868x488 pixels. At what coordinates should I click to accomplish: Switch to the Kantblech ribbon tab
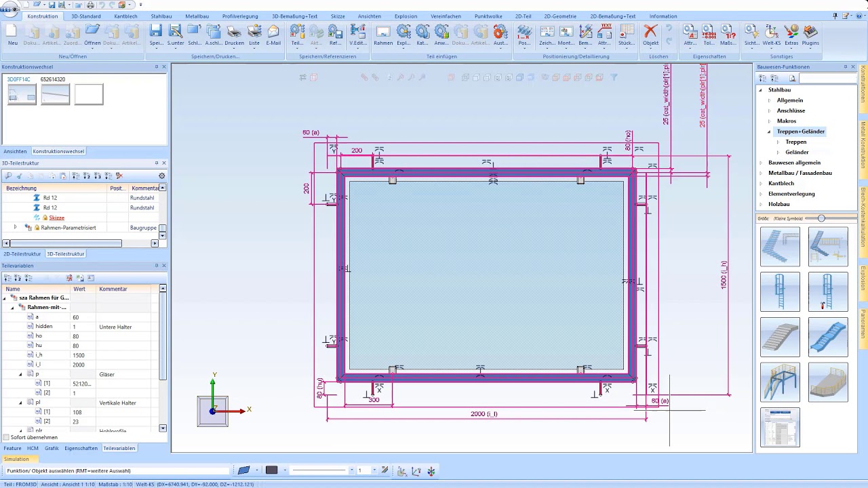click(x=125, y=16)
